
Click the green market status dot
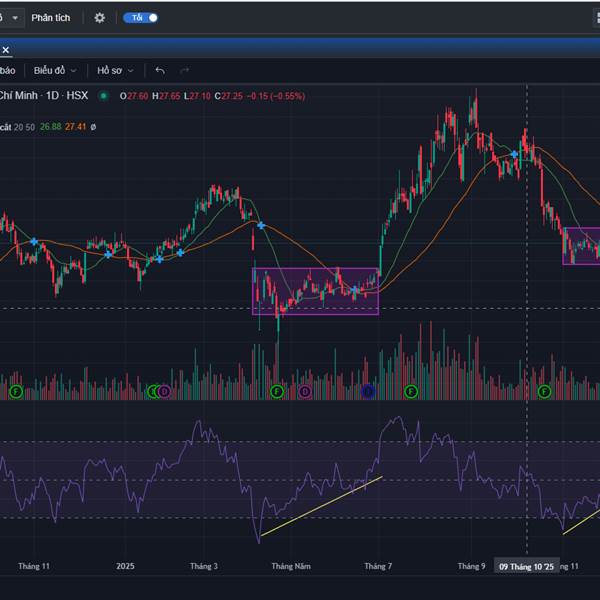[110, 96]
